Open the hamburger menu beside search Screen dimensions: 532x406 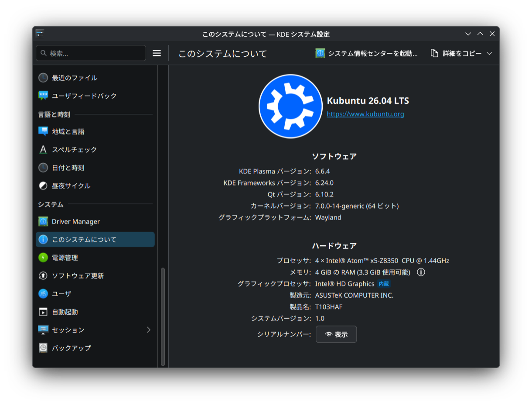[157, 53]
